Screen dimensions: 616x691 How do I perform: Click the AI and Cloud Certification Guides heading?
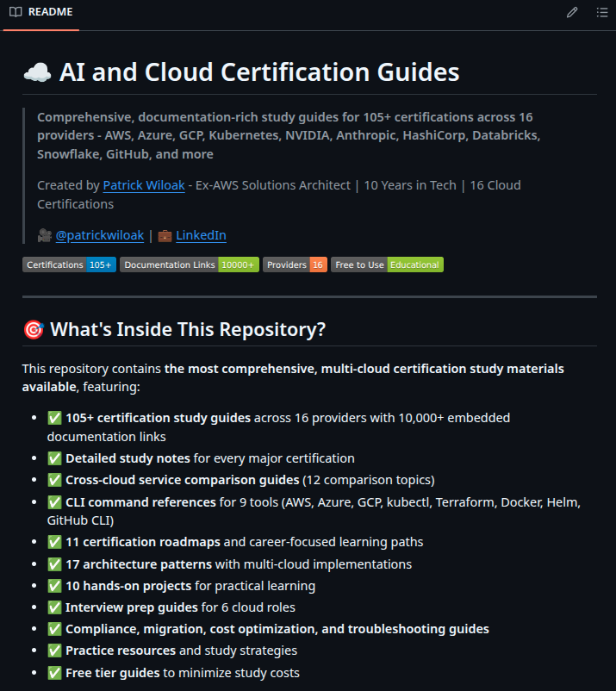tap(259, 72)
